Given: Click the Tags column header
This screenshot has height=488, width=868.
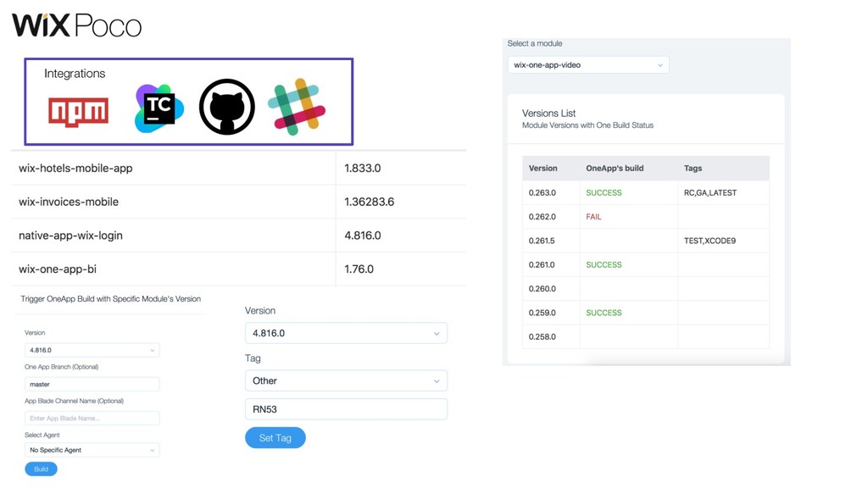Looking at the screenshot, I should (x=693, y=169).
